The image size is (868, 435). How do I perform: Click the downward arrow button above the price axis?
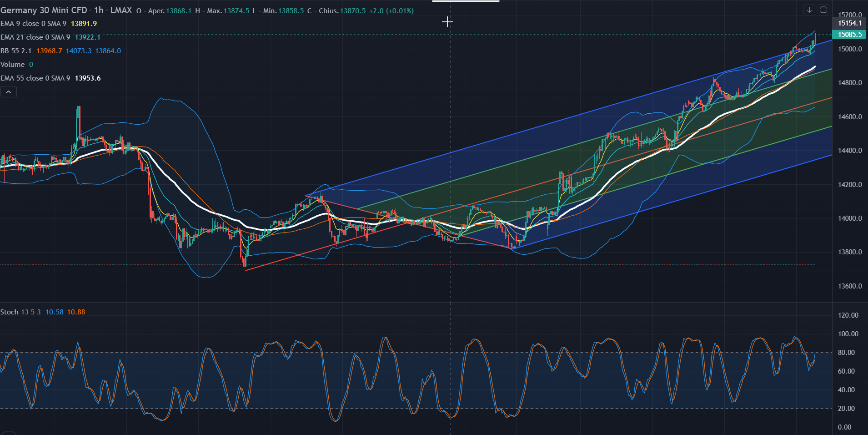point(809,10)
